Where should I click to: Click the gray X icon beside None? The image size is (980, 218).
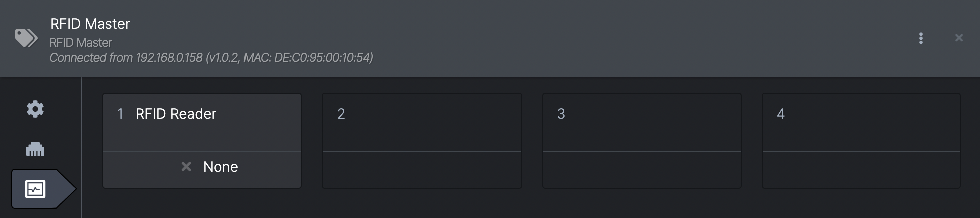[186, 167]
